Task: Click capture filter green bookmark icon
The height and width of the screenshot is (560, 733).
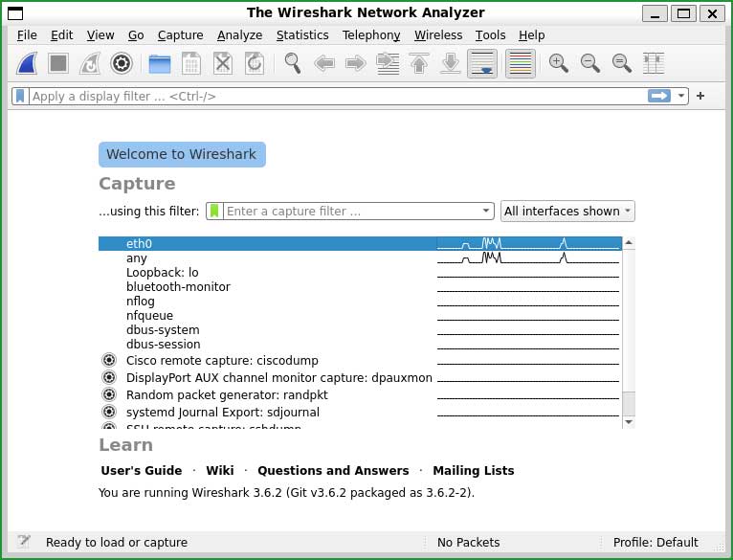Action: click(214, 211)
